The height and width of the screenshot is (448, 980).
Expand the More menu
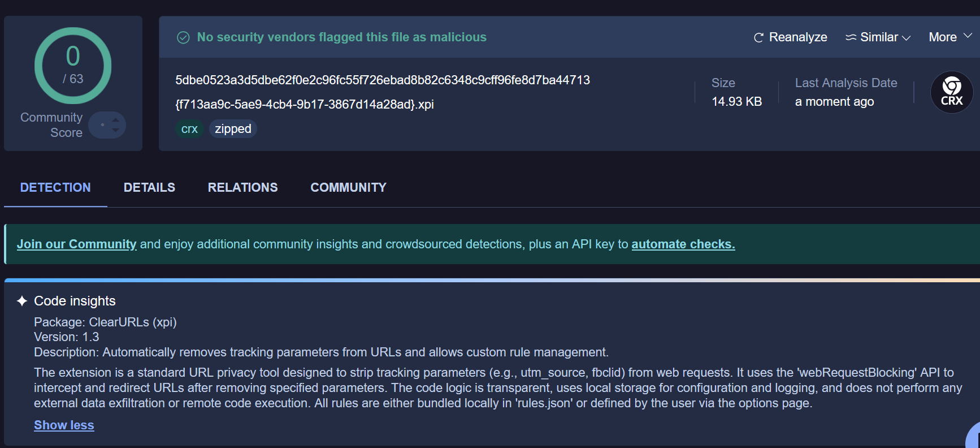click(950, 37)
